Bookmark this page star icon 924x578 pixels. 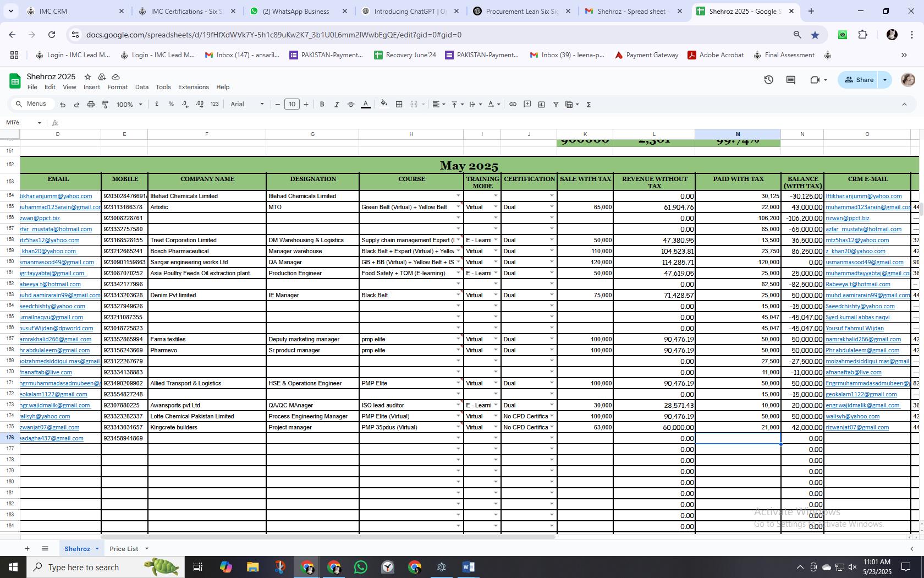[815, 35]
